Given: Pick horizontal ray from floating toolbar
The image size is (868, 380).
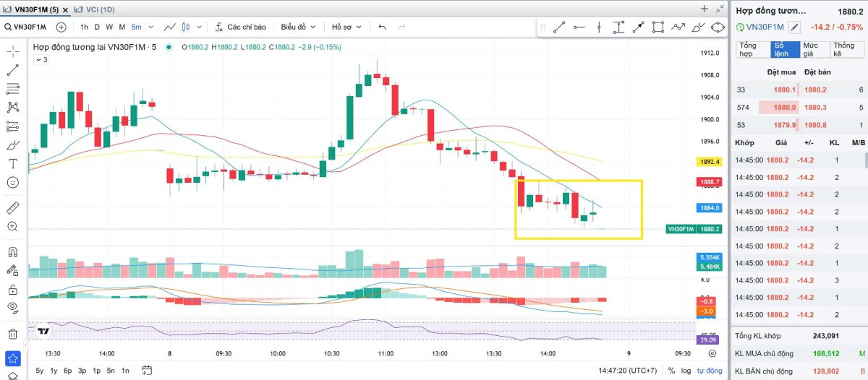Looking at the screenshot, I should (x=579, y=27).
